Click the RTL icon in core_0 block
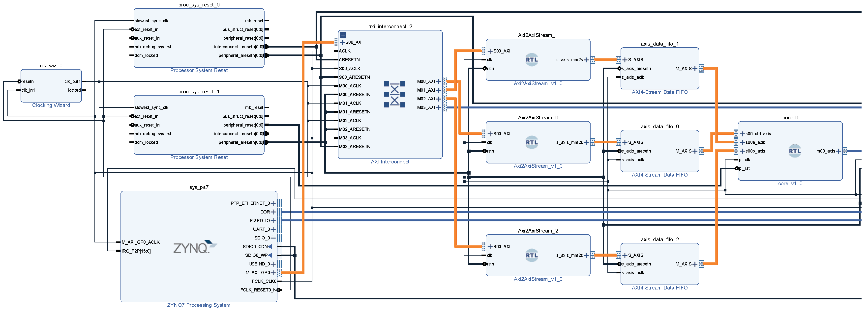 click(795, 151)
